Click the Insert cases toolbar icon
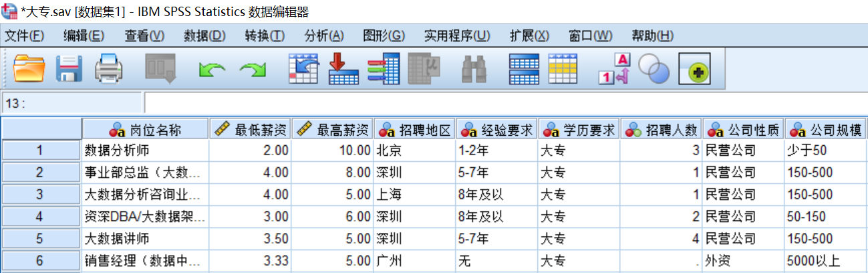 coord(524,69)
